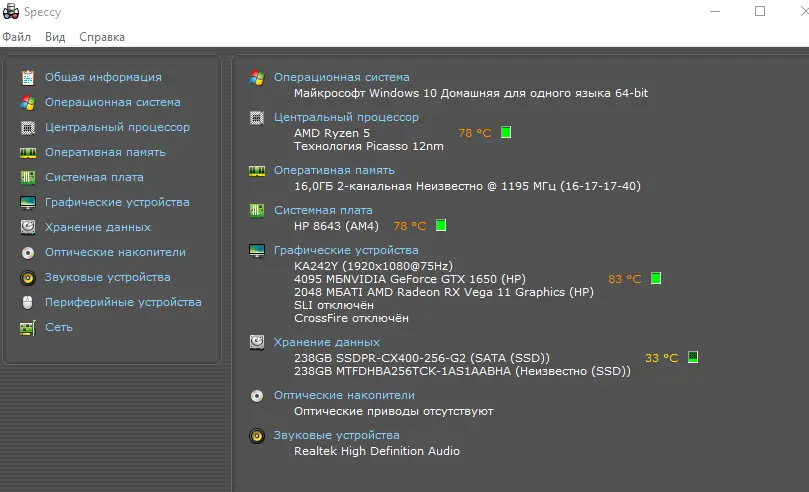Open the Звуковые устройства summary heading link
The height and width of the screenshot is (492, 809).
click(x=336, y=435)
